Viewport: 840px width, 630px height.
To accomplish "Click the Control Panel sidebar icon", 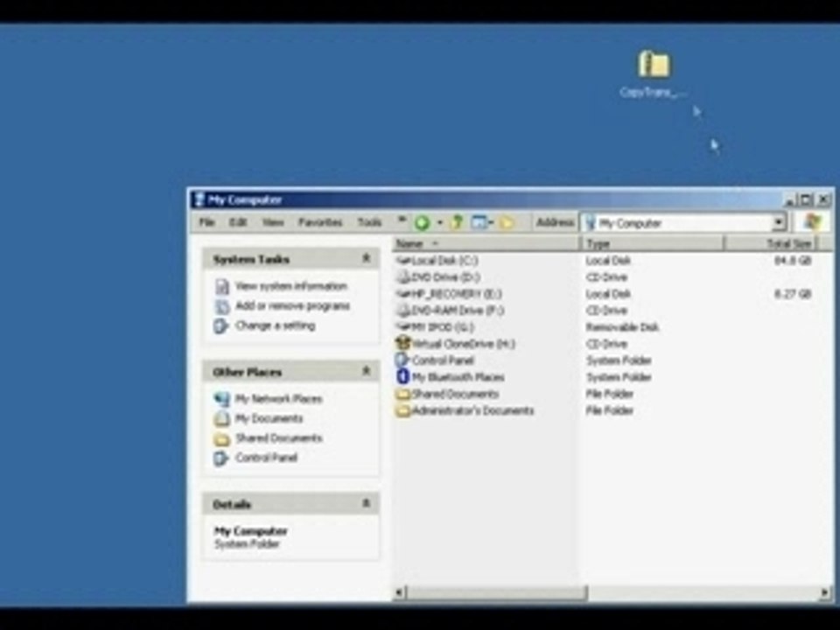I will pyautogui.click(x=220, y=458).
